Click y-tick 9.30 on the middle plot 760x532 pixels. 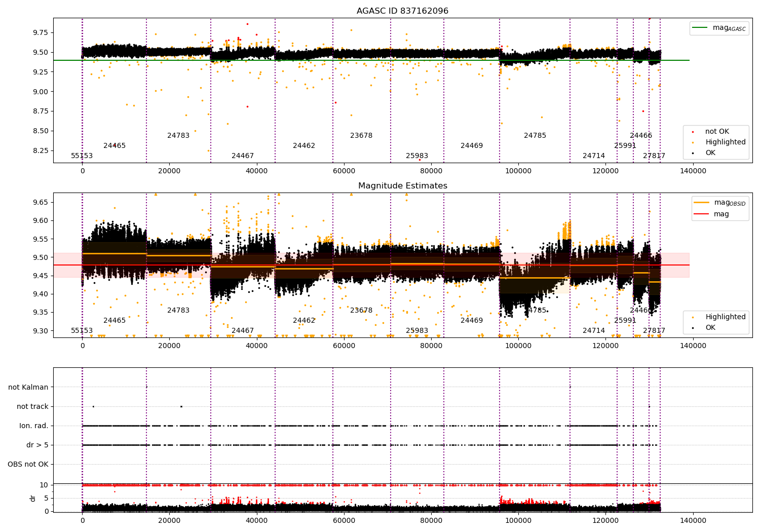click(x=40, y=331)
